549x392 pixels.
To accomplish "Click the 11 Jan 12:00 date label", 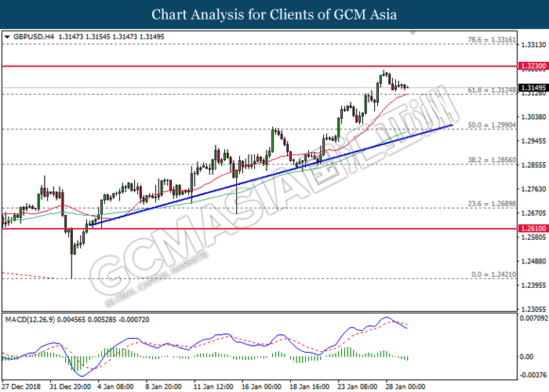I will (x=213, y=387).
